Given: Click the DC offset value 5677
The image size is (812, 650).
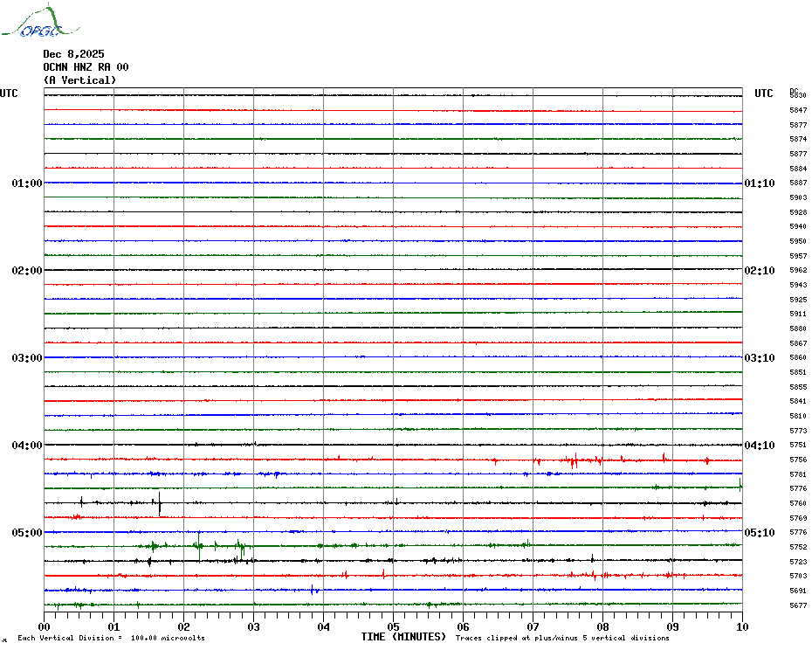Looking at the screenshot, I should point(798,605).
